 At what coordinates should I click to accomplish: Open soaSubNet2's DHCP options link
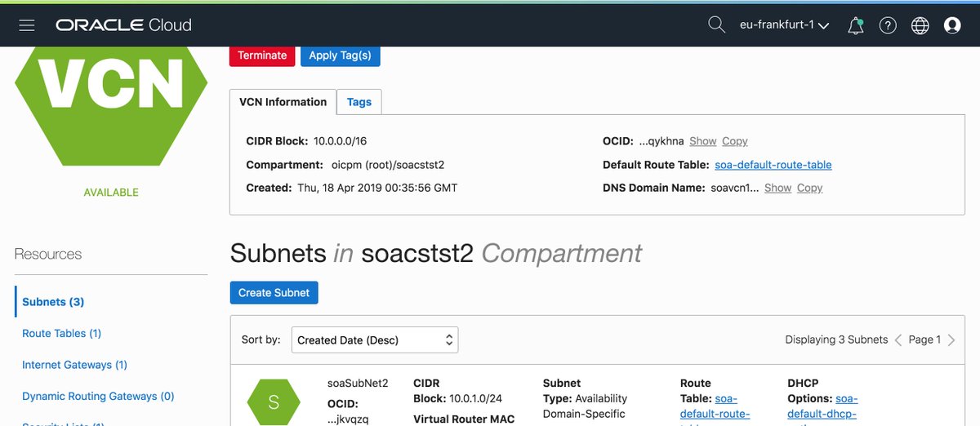(822, 407)
